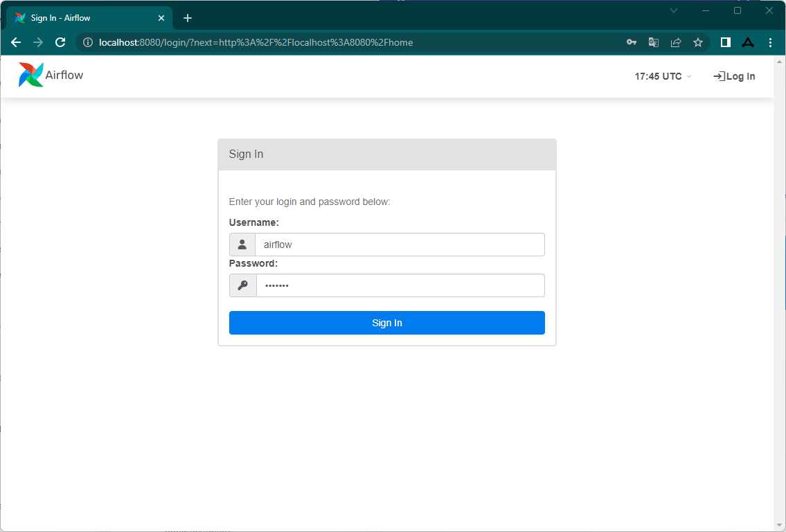Focus the Password input field
Screen dimensions: 786x532
click(400, 285)
